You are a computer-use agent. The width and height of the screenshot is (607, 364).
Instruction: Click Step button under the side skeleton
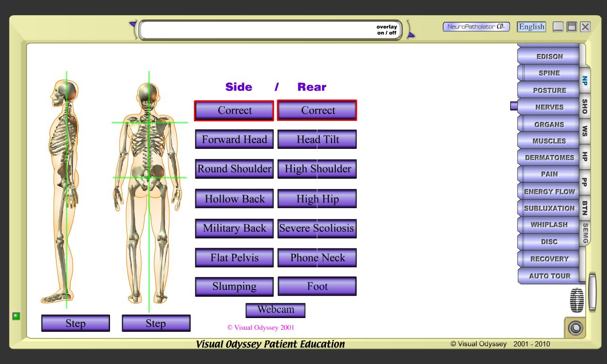tap(75, 323)
